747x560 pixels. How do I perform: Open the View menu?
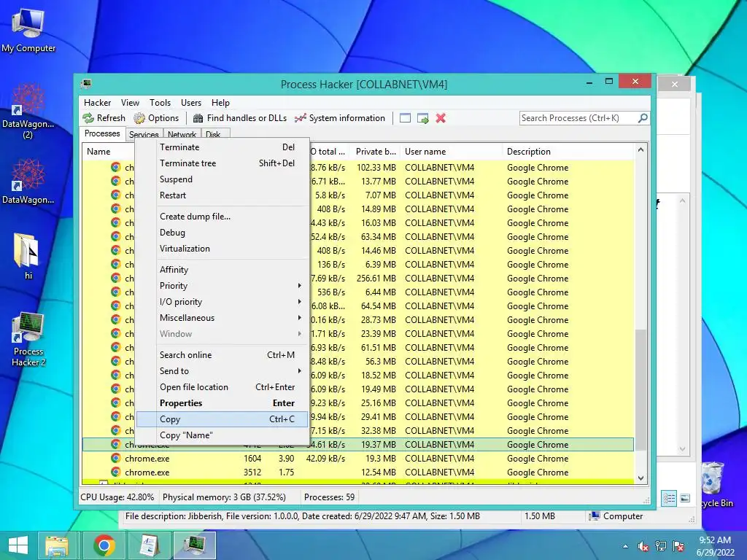[x=130, y=102]
